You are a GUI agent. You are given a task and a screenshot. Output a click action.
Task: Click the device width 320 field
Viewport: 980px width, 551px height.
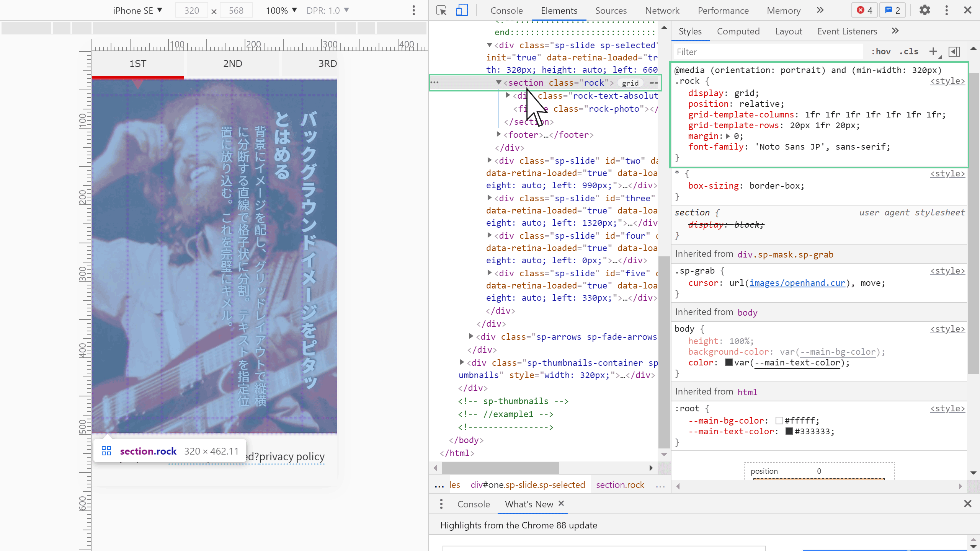pyautogui.click(x=192, y=10)
